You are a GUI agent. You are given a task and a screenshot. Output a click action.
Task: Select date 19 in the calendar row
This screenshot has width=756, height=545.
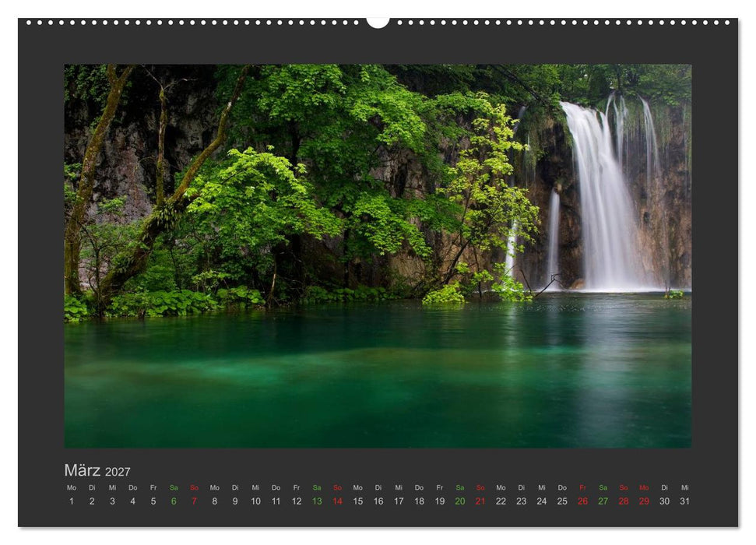click(x=440, y=501)
